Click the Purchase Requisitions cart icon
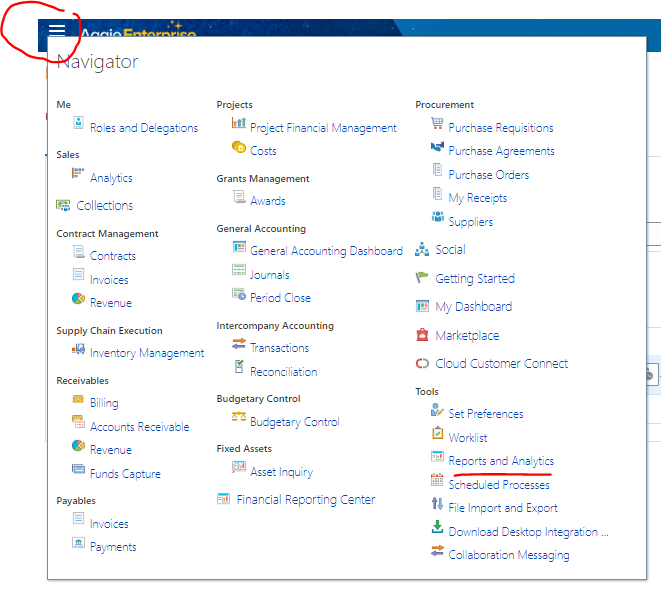 [x=437, y=124]
